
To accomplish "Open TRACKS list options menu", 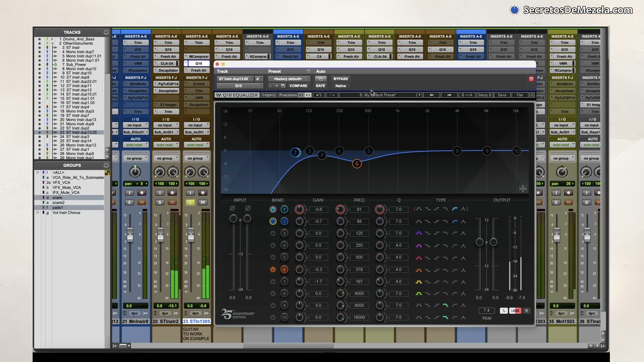I will click(x=106, y=32).
